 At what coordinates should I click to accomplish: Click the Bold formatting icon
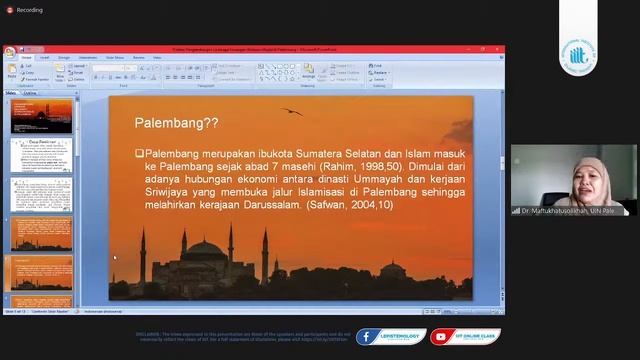96,77
